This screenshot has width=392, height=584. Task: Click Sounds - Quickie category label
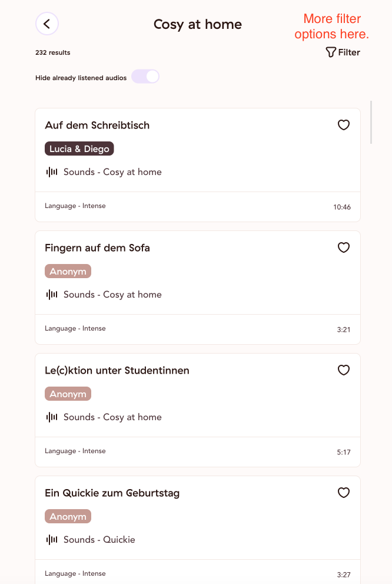[x=99, y=539]
